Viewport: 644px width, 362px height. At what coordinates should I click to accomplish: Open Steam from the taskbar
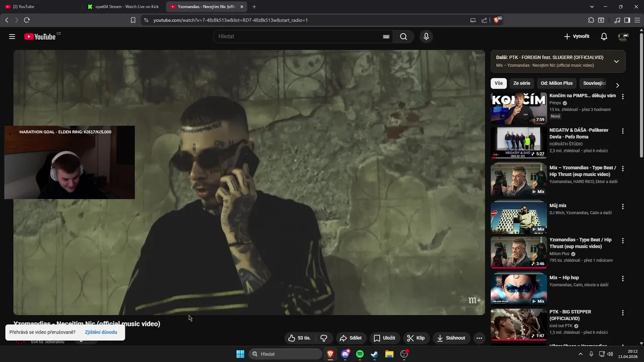point(374,354)
